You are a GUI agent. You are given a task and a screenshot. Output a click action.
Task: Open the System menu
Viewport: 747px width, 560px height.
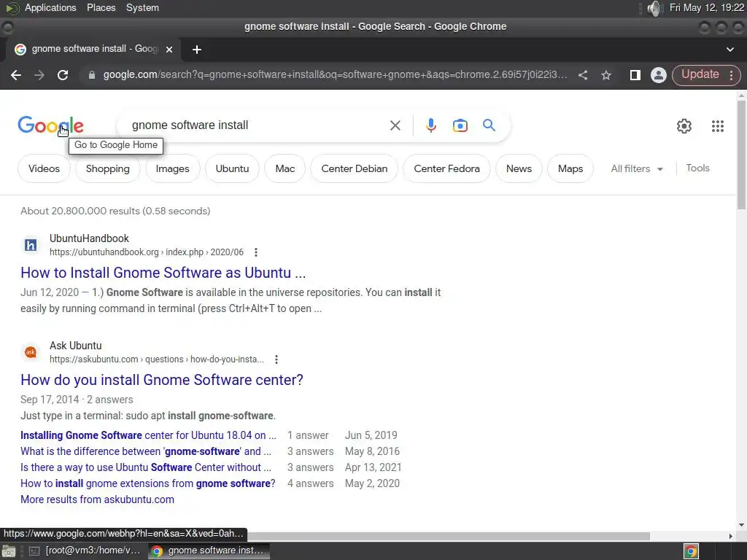(x=142, y=8)
